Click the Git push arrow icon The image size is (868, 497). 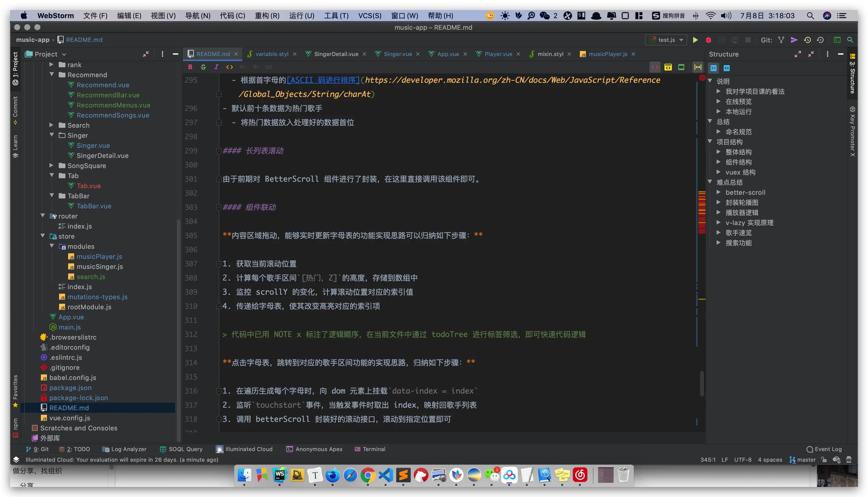point(794,40)
